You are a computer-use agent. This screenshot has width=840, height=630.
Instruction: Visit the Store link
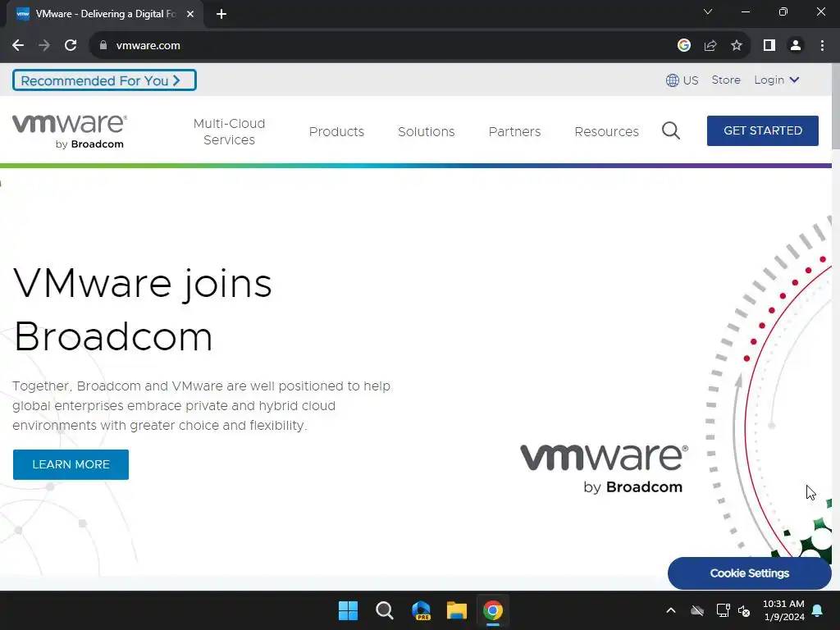(726, 80)
